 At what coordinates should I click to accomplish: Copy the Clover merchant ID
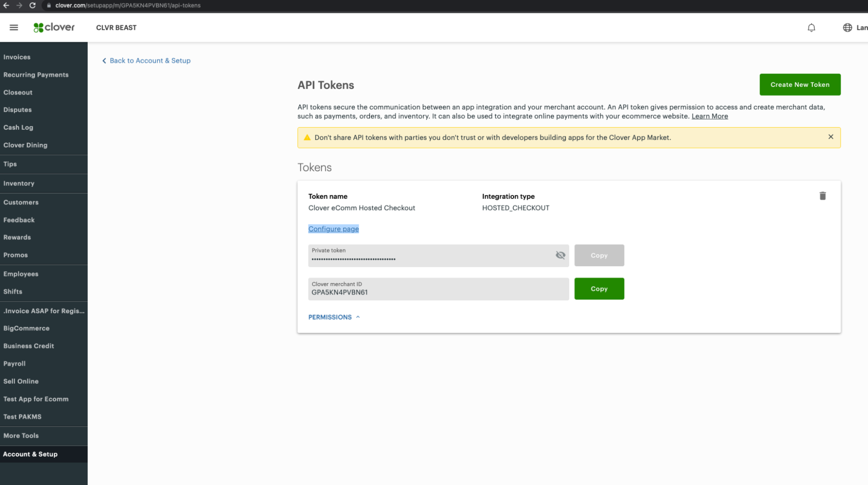599,289
